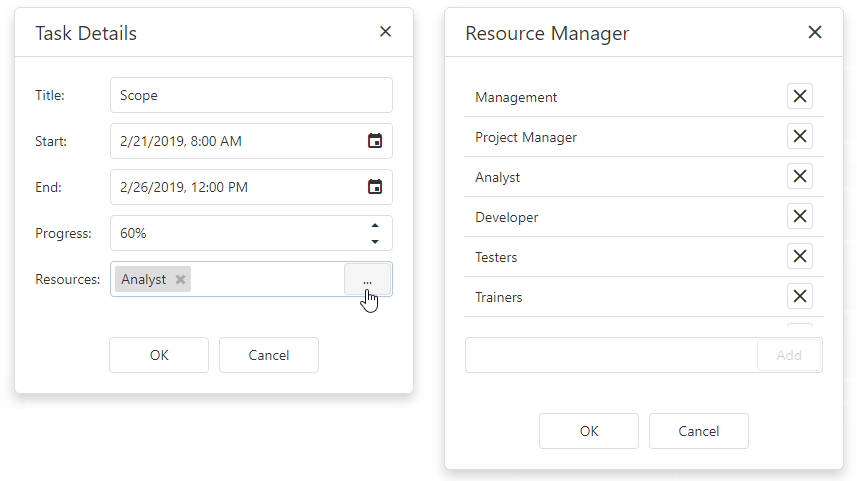The image size is (857, 481).
Task: Decrease Progress with the down arrow
Action: (375, 241)
